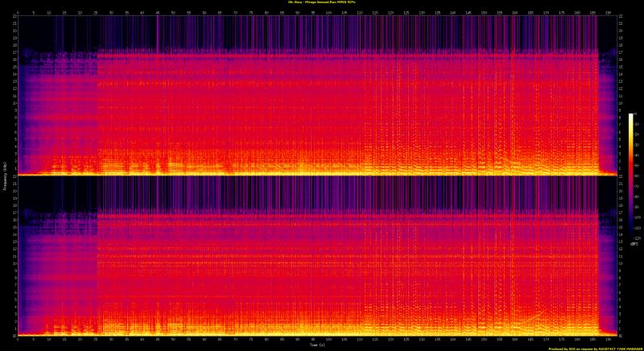Screen dimensions: 644x351
Task: Click the 75 second tick on top time axis
Action: [x=252, y=12]
